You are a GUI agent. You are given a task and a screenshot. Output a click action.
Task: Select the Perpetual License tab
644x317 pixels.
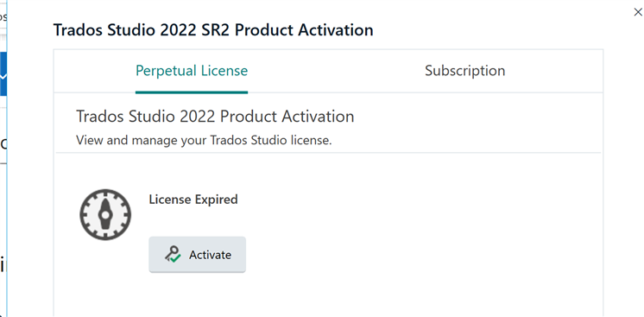coord(192,71)
